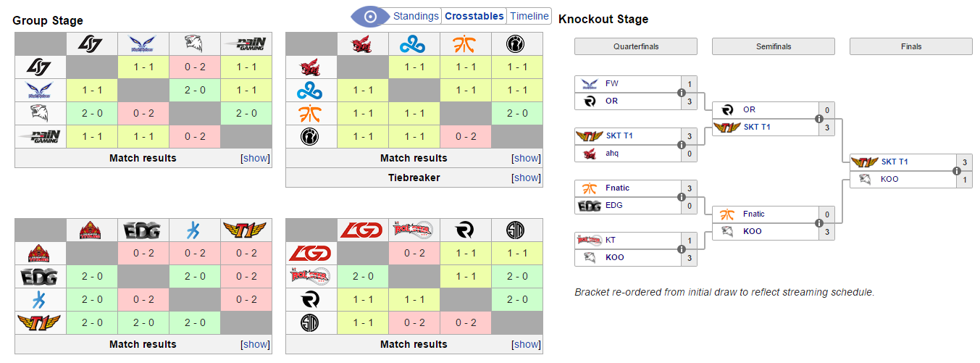Toggle the blue eye visibility icon
Image resolution: width=980 pixels, height=363 pixels.
(370, 16)
